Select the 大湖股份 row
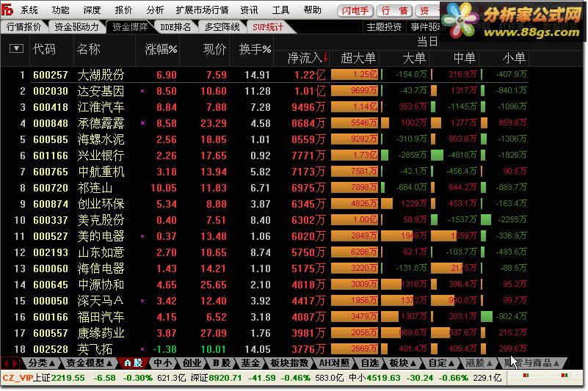588x391 pixels. (x=265, y=75)
